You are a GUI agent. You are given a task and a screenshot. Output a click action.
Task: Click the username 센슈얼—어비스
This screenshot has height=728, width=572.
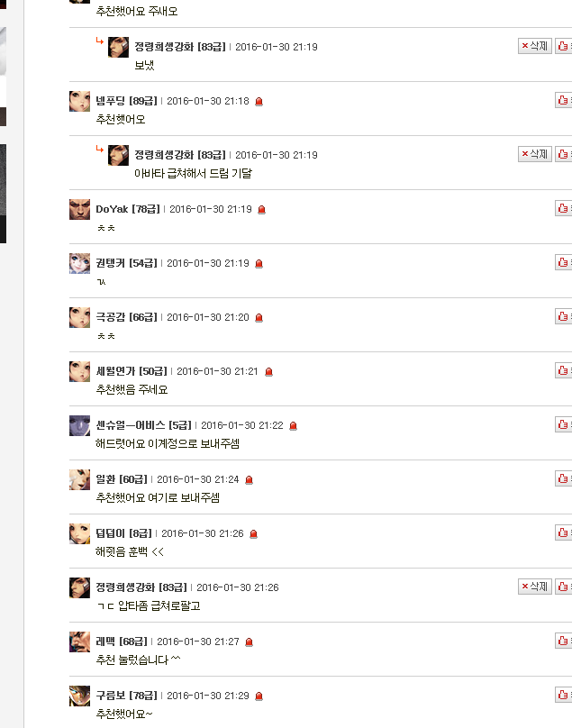pyautogui.click(x=131, y=425)
